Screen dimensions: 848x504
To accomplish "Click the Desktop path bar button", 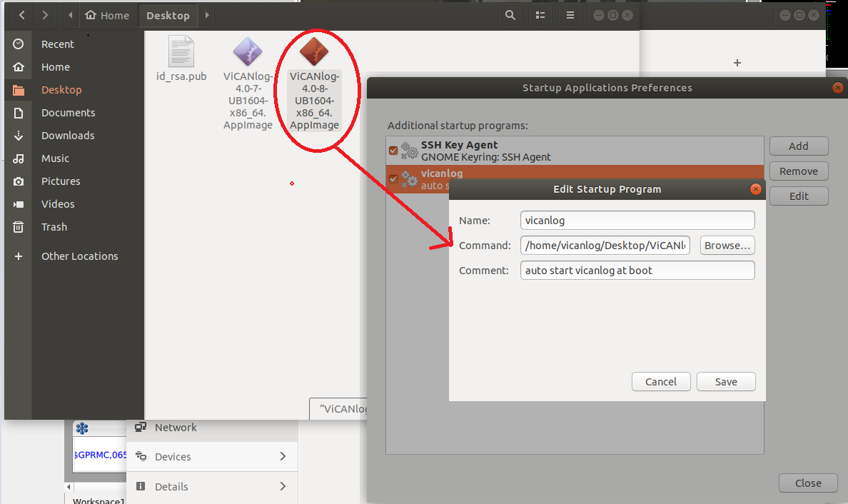I will pyautogui.click(x=168, y=15).
